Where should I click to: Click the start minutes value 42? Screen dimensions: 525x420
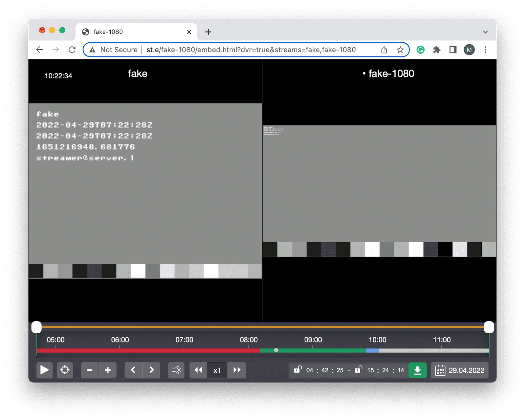325,370
